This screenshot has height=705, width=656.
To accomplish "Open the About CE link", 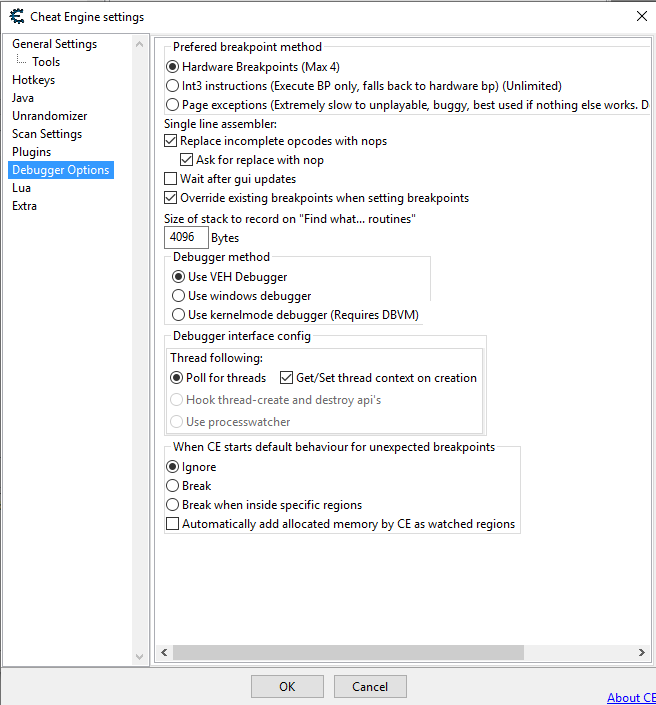I will pos(631,697).
